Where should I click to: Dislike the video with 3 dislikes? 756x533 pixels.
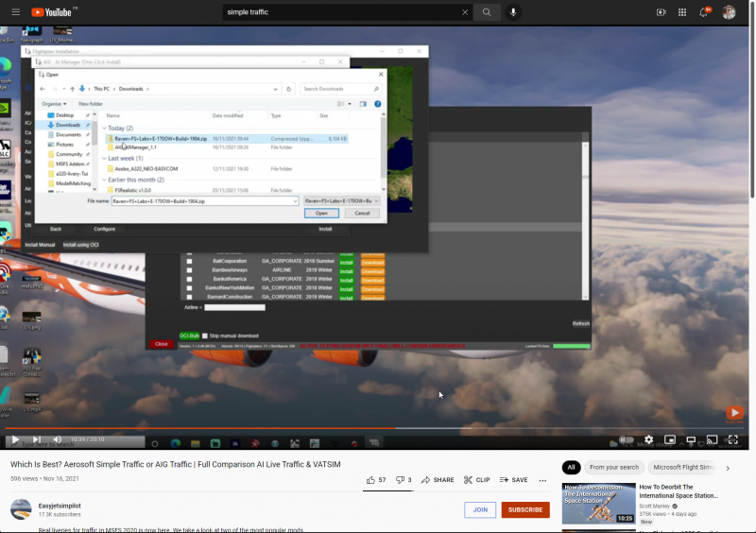tap(404, 480)
